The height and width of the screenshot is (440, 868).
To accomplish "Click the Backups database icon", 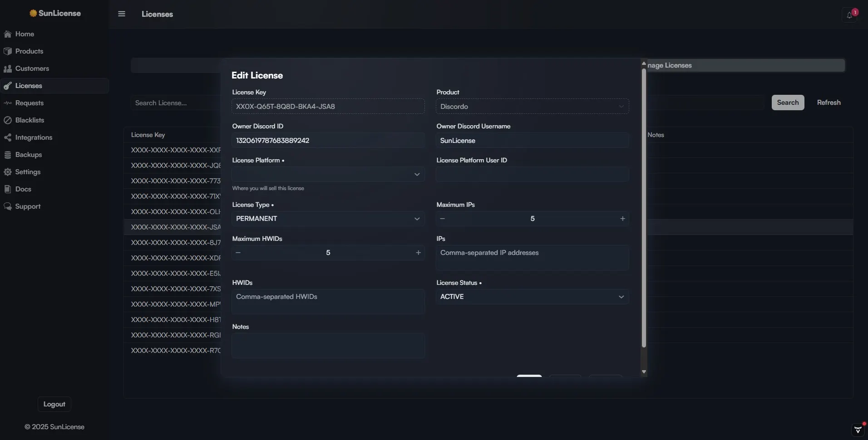I will (x=8, y=155).
